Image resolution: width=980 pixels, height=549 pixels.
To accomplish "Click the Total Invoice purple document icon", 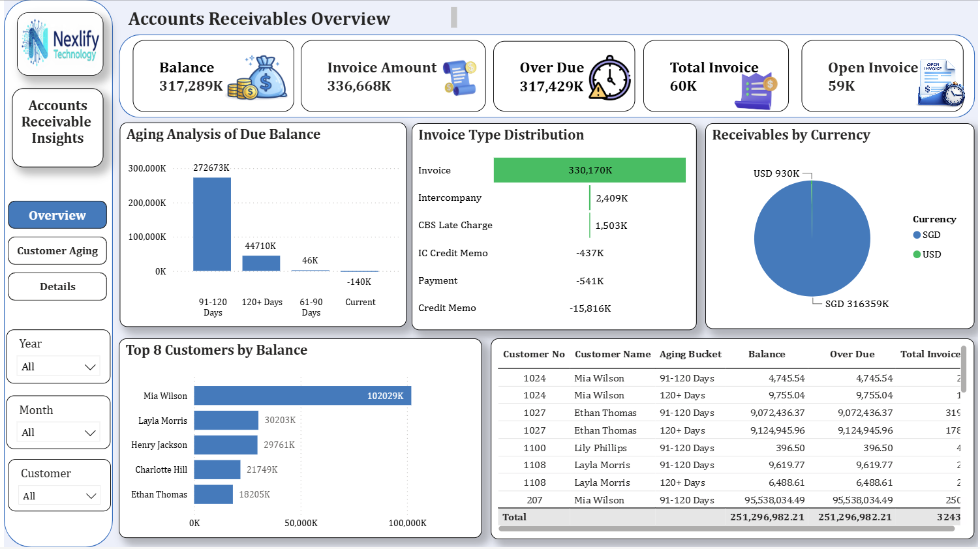I will [x=756, y=91].
